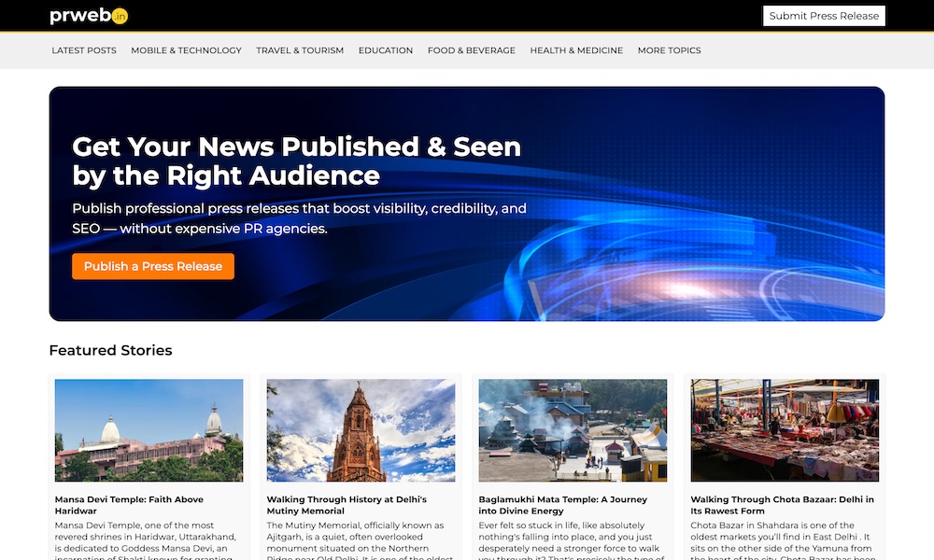
Task: Open the FOOD & BEVERAGE section
Action: [x=472, y=50]
